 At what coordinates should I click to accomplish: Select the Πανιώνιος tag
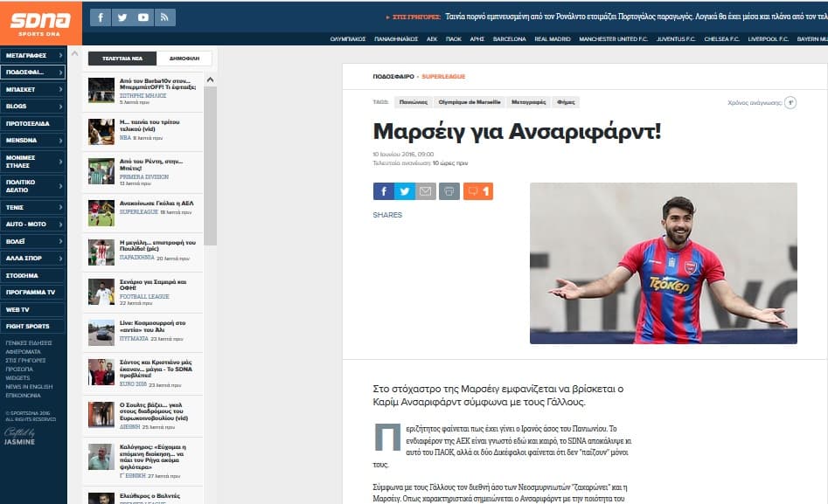coord(414,102)
